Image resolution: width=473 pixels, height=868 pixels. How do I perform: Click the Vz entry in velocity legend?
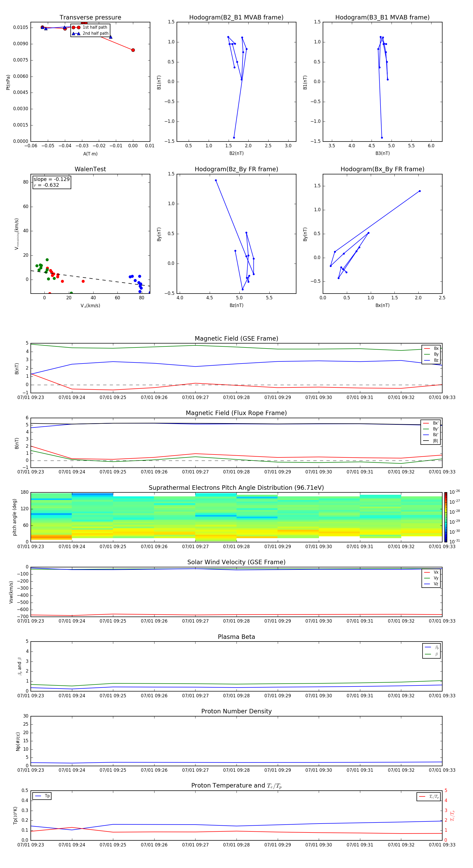[x=431, y=584]
